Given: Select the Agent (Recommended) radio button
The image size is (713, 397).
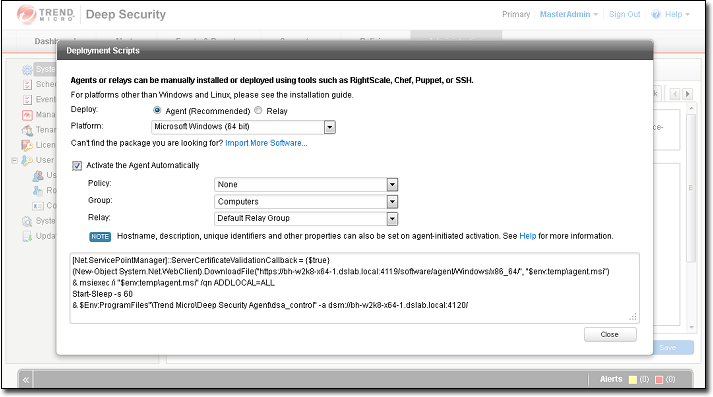Looking at the screenshot, I should tap(157, 111).
